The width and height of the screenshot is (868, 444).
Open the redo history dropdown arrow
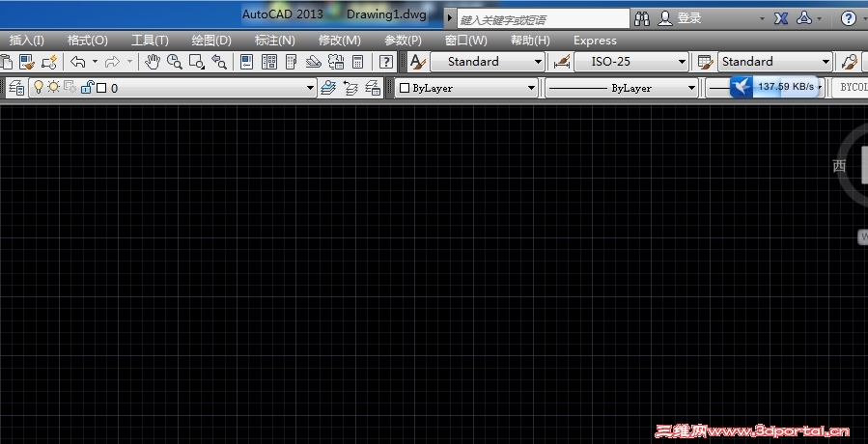coord(129,62)
